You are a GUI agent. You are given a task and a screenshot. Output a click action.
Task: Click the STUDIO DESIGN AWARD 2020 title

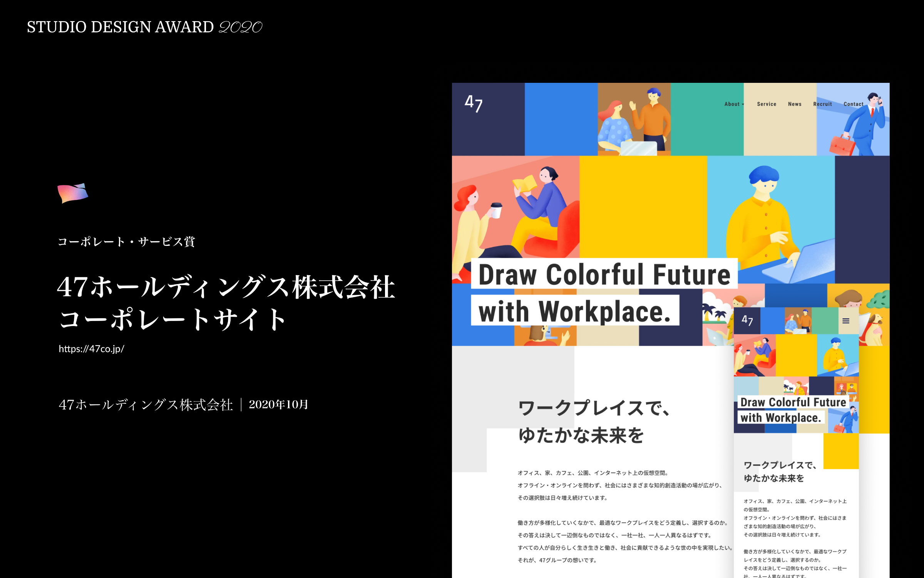tap(144, 27)
